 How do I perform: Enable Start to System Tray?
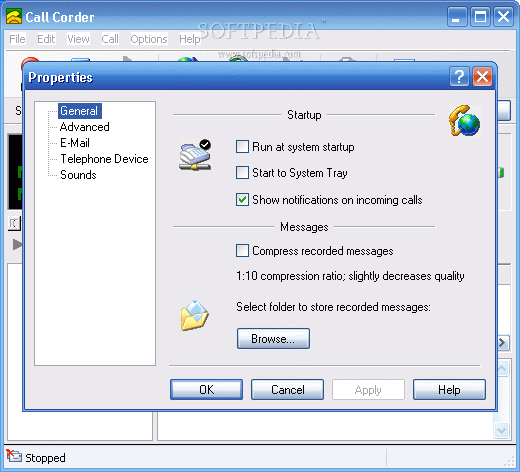(x=242, y=173)
